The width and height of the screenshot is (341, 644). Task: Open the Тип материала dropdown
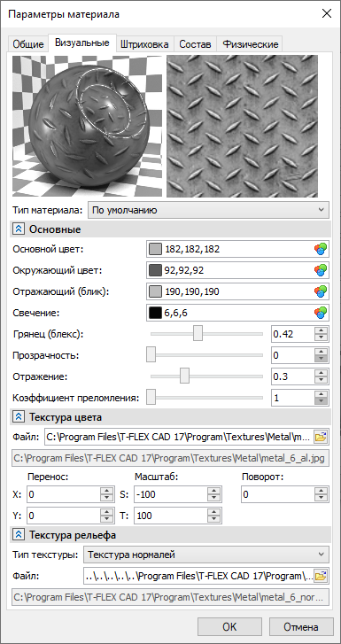pos(208,210)
